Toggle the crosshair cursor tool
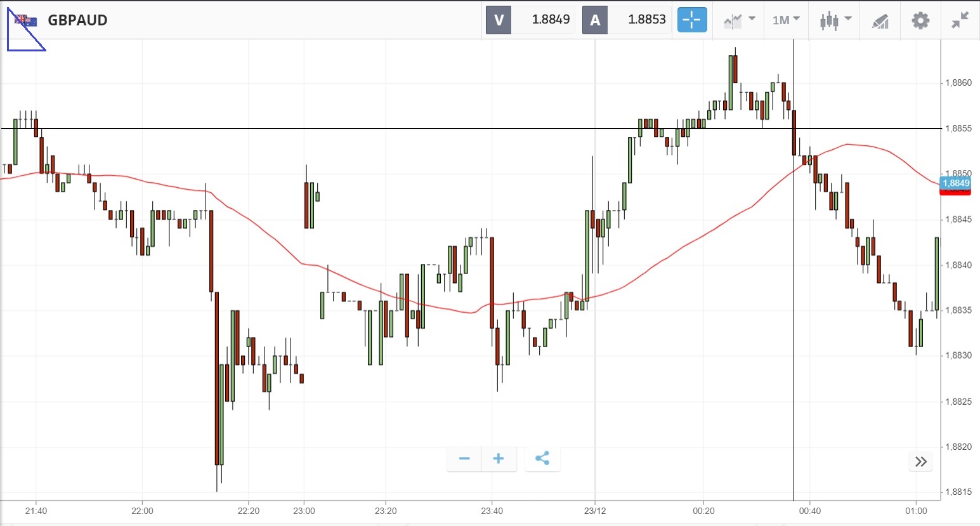This screenshot has width=980, height=526. (692, 20)
